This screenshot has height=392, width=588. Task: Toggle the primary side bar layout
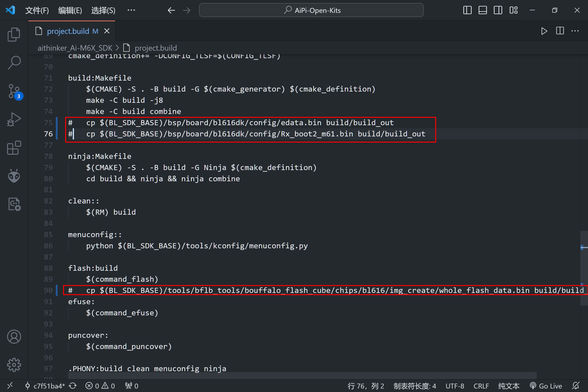pyautogui.click(x=467, y=10)
